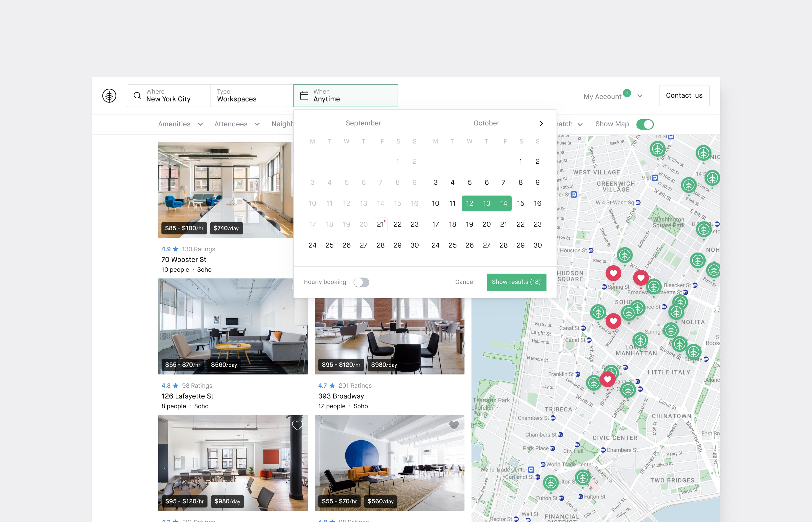The width and height of the screenshot is (812, 522).
Task: Expand the Amenities filter dropdown
Action: pyautogui.click(x=181, y=124)
